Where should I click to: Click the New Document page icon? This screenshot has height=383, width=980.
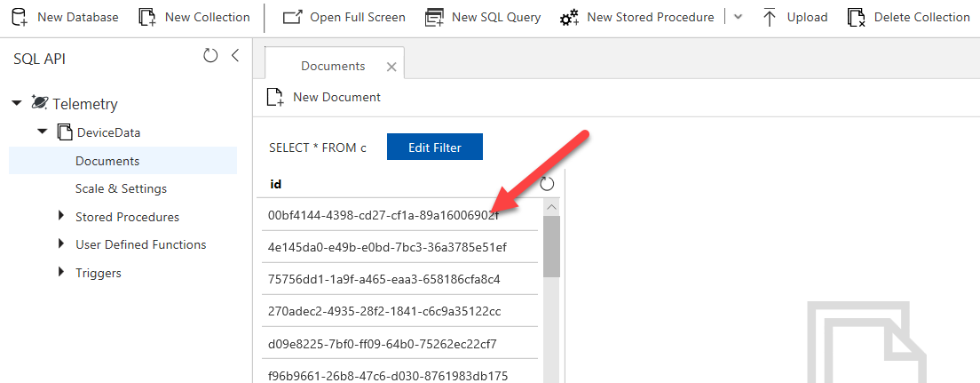click(275, 97)
